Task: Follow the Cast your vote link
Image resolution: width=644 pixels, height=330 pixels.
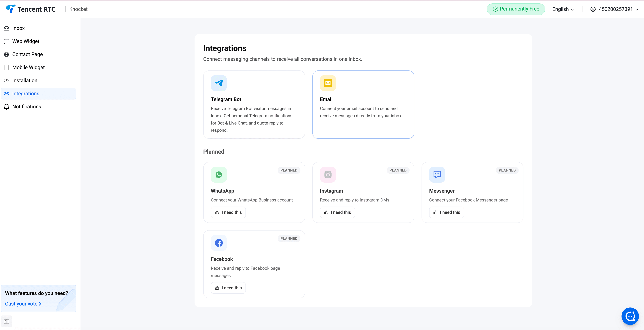Action: click(x=23, y=304)
